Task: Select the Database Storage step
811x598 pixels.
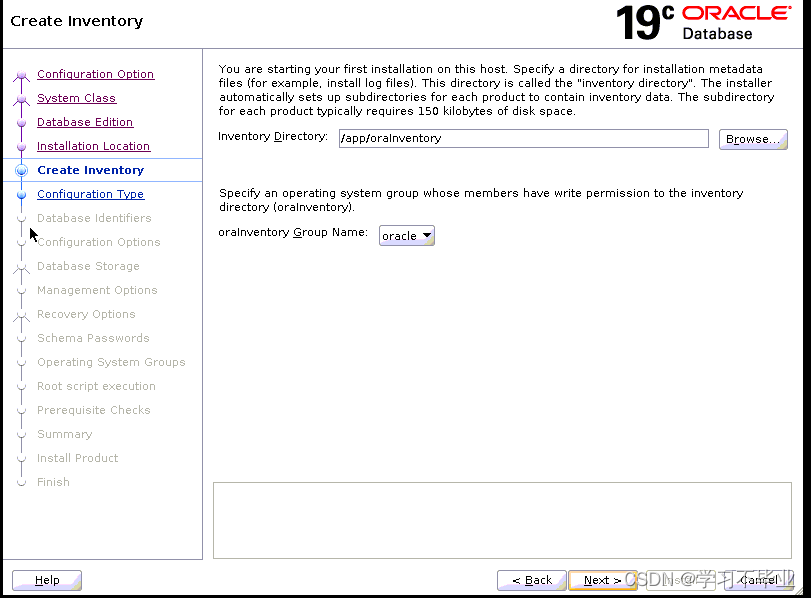Action: pos(88,266)
